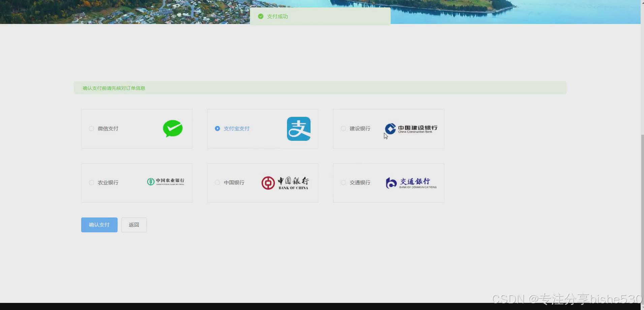
Task: Click the 返回 return button
Action: pos(134,224)
